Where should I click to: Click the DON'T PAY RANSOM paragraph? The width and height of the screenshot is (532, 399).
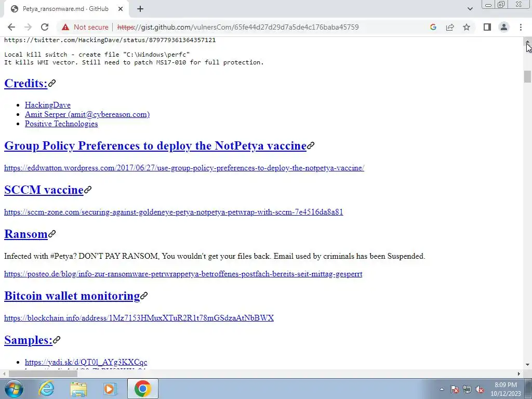pyautogui.click(x=215, y=256)
